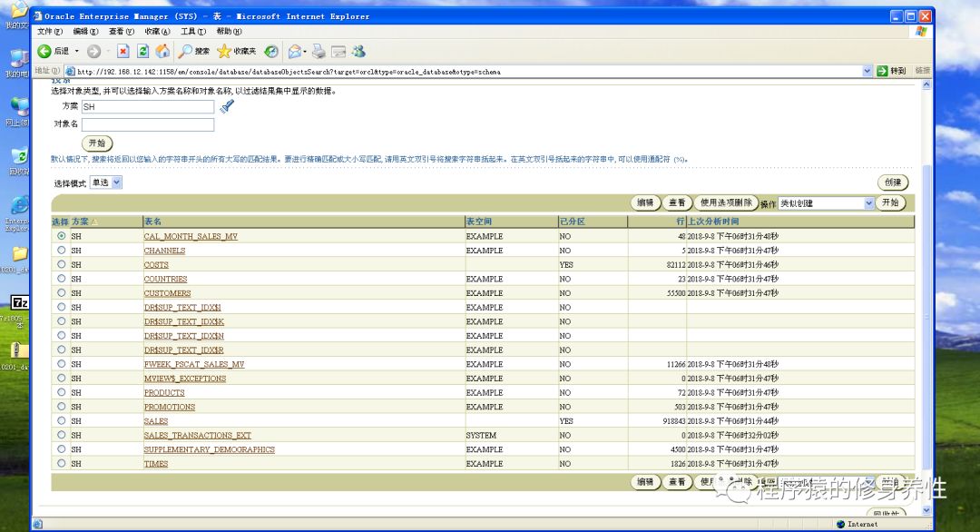Select the CUSTOMERS row radio button
The image size is (980, 532).
(x=61, y=292)
